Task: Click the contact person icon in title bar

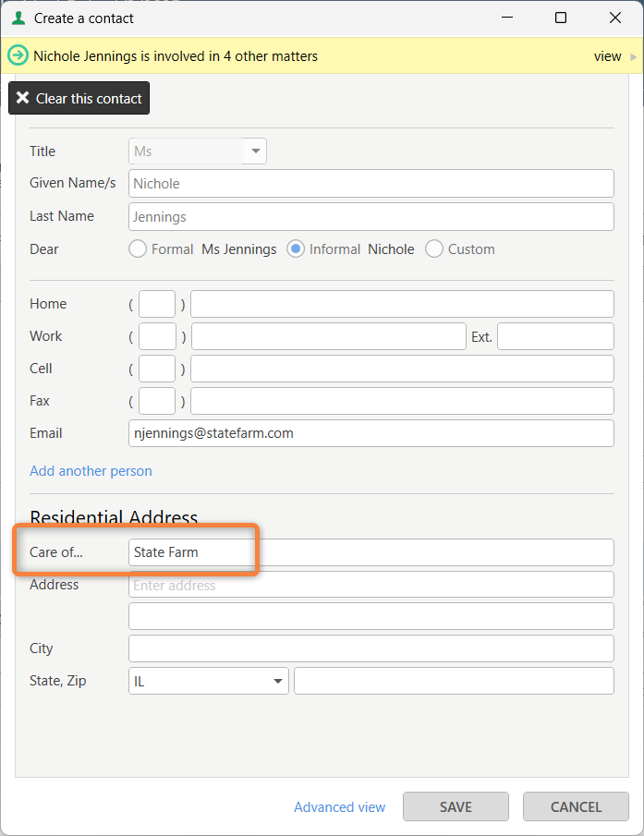Action: tap(18, 18)
